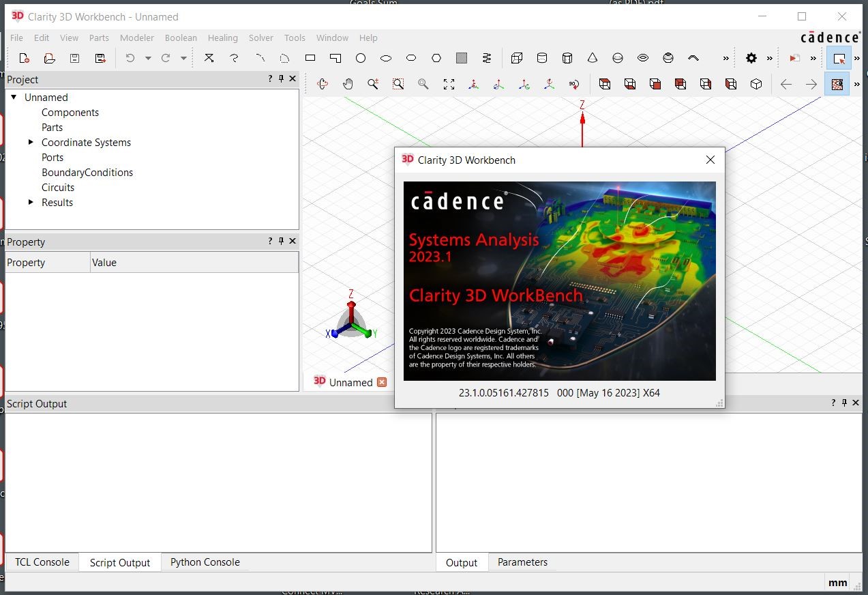Select the Cone solid tool
The image size is (868, 595).
(x=593, y=59)
